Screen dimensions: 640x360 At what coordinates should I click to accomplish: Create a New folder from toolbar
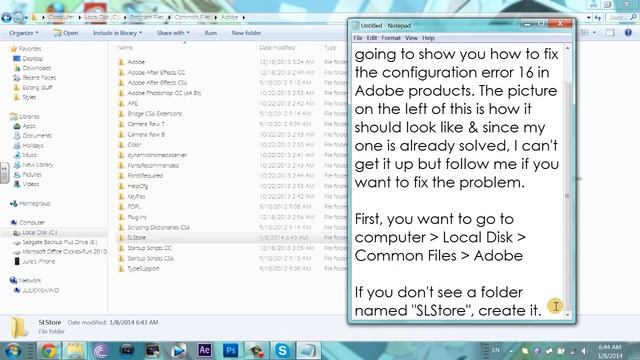246,33
